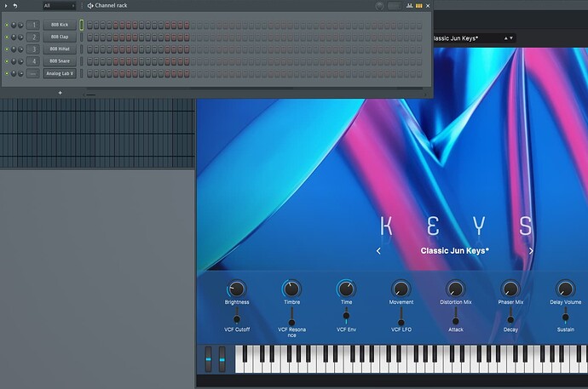Click the undo arrow in Channel rack header
The width and height of the screenshot is (588, 389).
[x=15, y=6]
